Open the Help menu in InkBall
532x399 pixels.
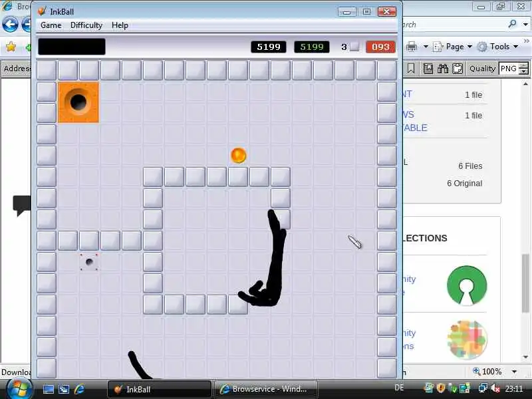(x=120, y=25)
